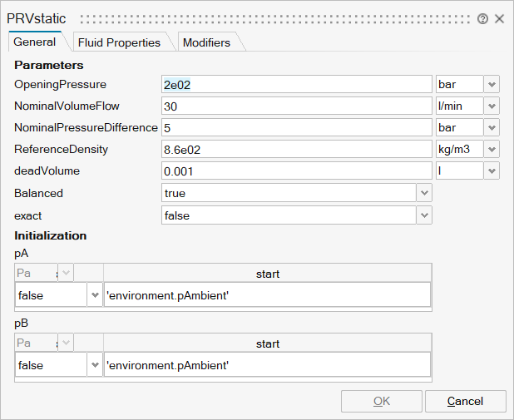The image size is (514, 420).
Task: Open the kg/m3 ReferenceDensity unit dropdown
Action: [x=492, y=150]
